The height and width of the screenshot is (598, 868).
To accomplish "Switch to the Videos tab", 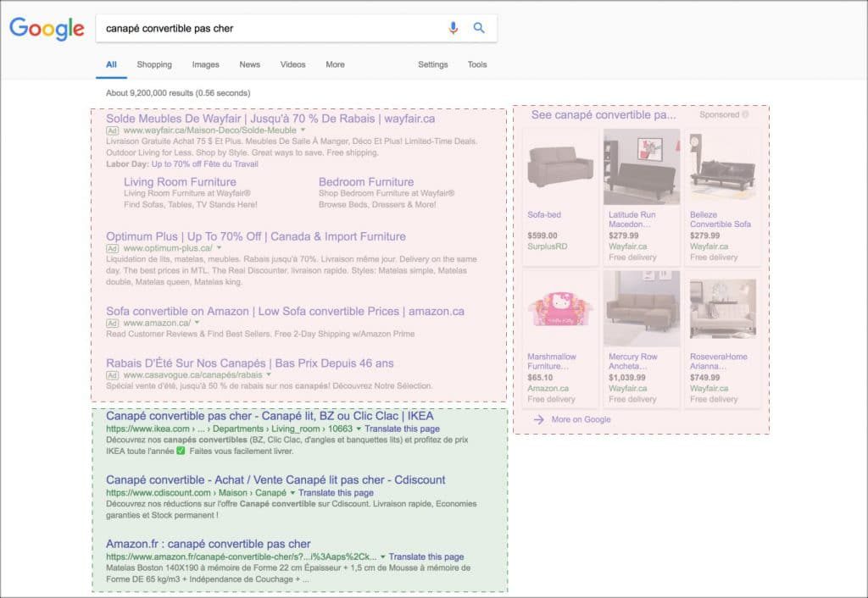I will [292, 64].
